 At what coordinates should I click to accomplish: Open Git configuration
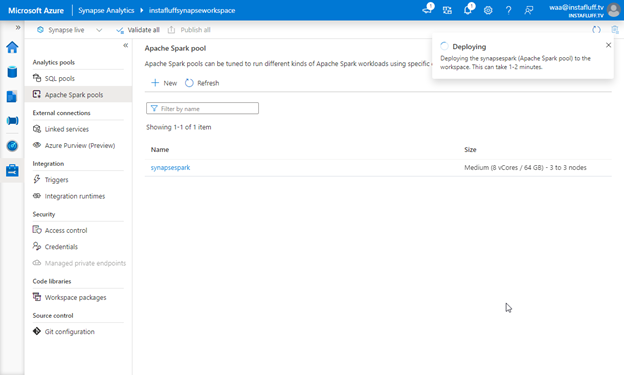(78, 332)
